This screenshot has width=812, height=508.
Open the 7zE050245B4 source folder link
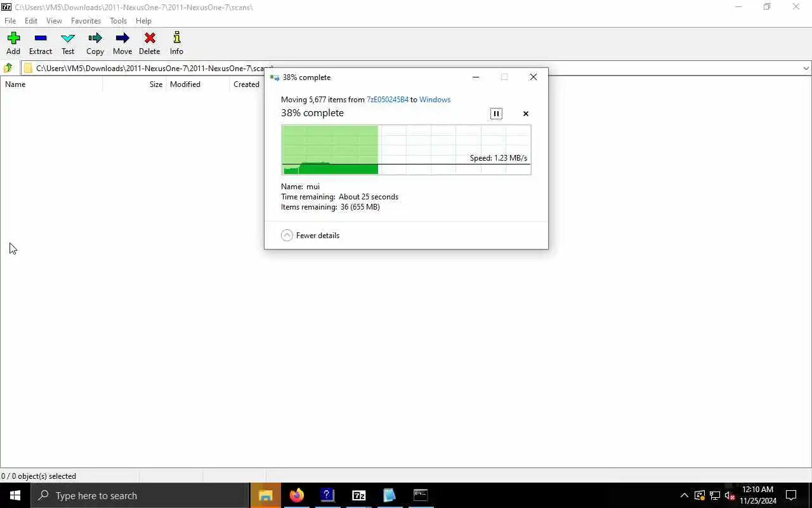(x=388, y=100)
